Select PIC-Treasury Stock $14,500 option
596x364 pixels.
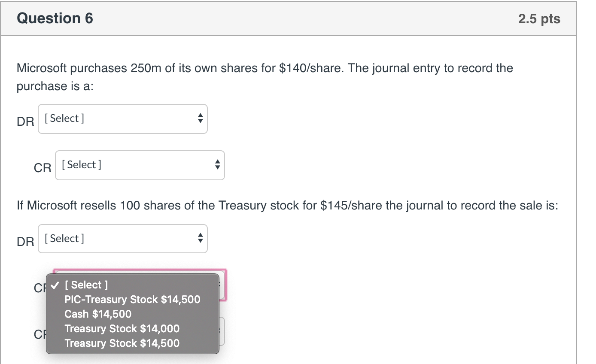132,299
